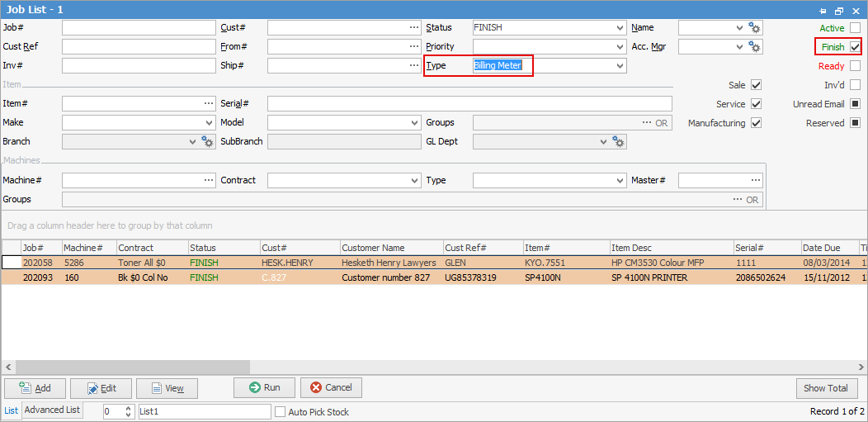Toggle the Inv'd checkbox
This screenshot has height=422, width=868.
(856, 85)
